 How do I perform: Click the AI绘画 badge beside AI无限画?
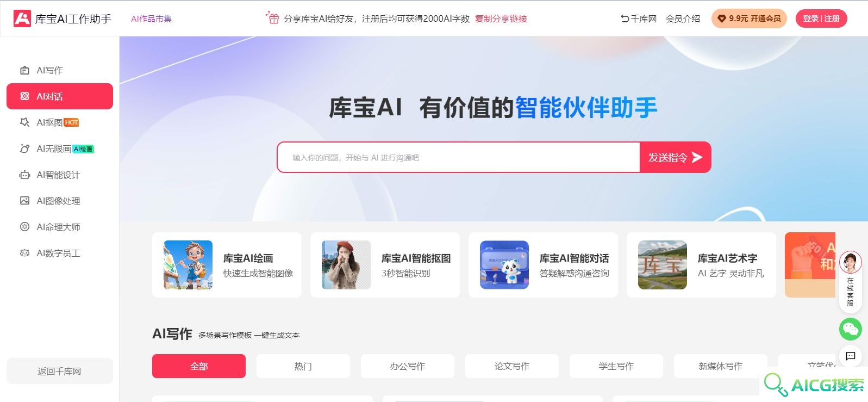point(83,149)
